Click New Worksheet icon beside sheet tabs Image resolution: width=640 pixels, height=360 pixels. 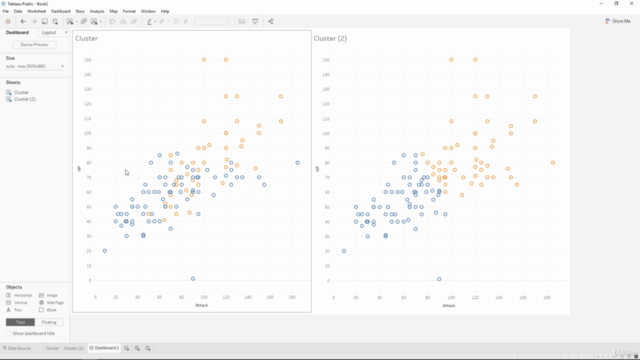[x=127, y=348]
